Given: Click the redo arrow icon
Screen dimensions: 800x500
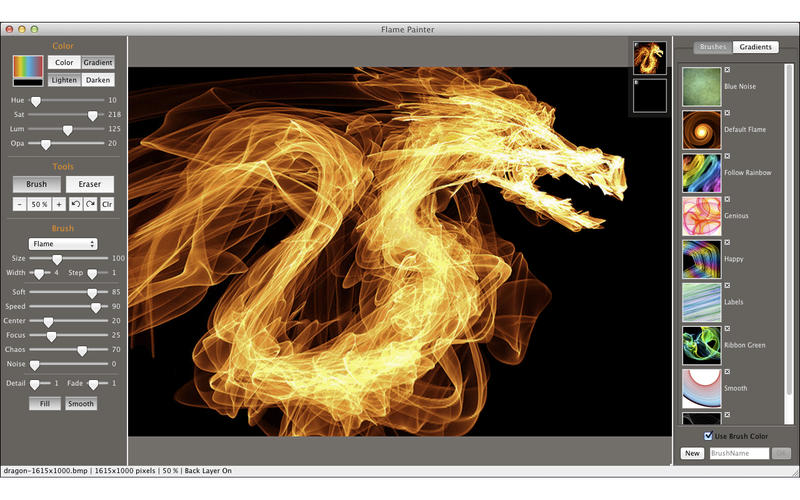Looking at the screenshot, I should [x=90, y=204].
